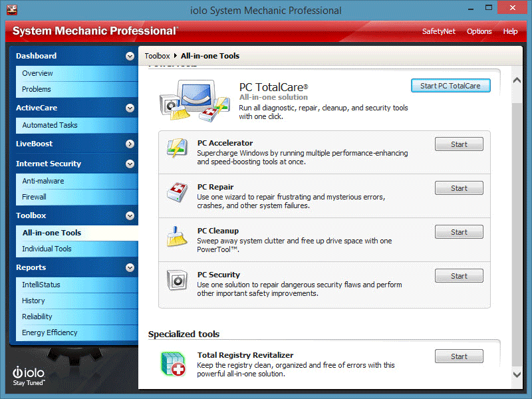Open Automated Tasks
532x399 pixels.
[77, 125]
